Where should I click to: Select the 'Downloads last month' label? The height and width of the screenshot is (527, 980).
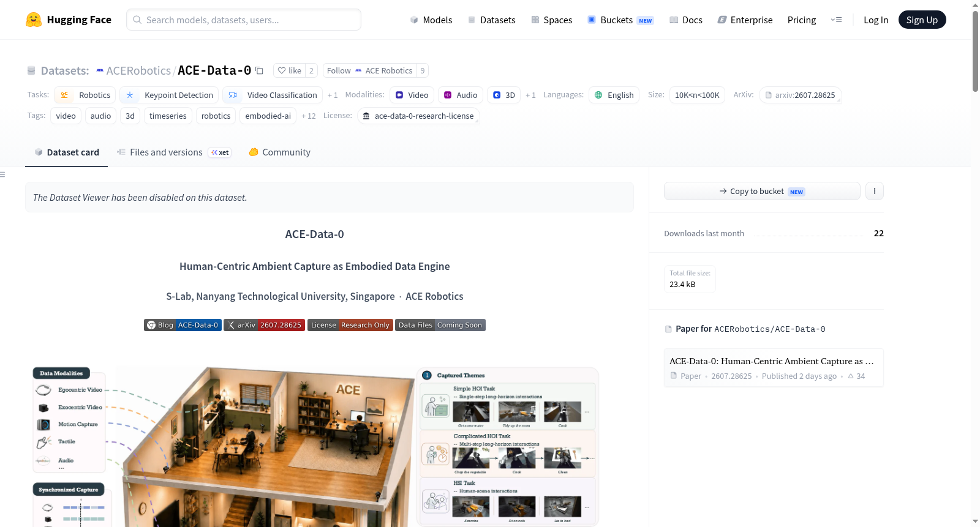point(704,233)
